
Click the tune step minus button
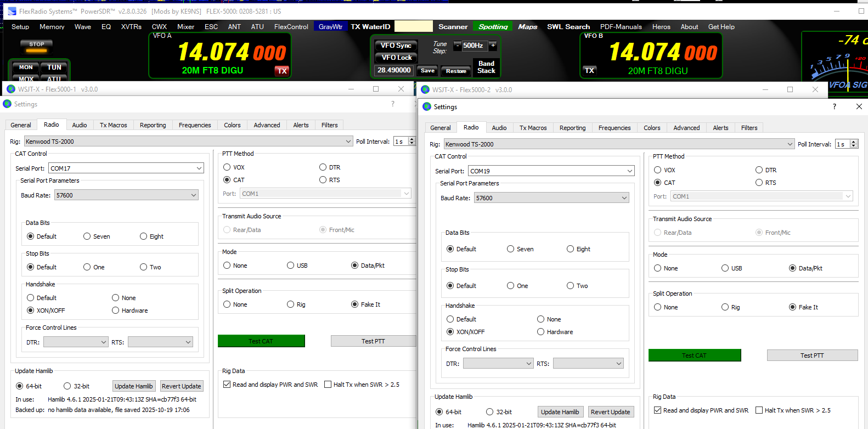pos(456,46)
